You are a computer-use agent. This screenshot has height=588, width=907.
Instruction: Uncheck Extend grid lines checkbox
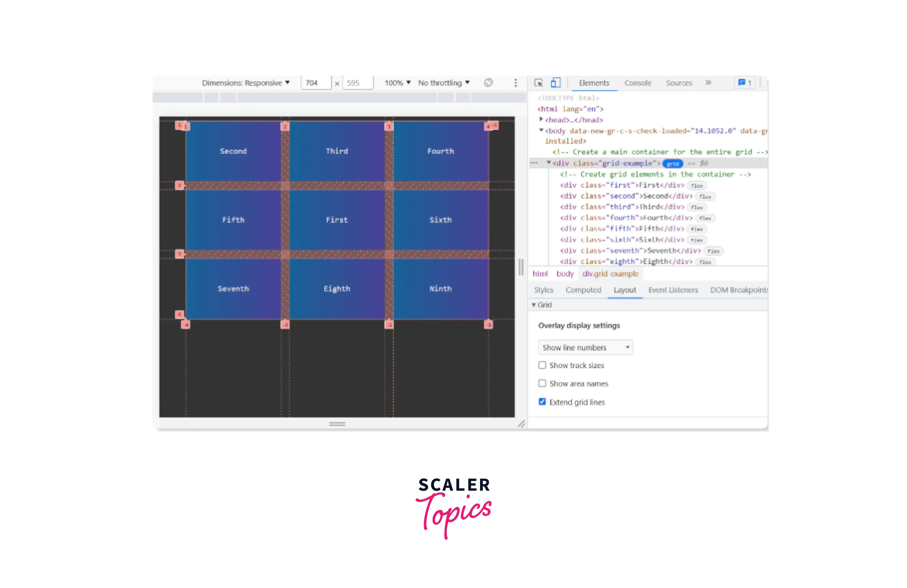542,402
